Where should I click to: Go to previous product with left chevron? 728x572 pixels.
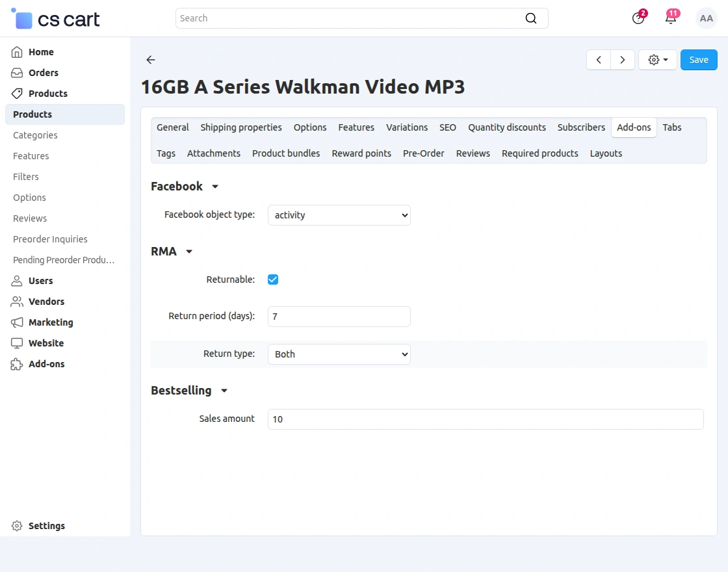(x=599, y=60)
